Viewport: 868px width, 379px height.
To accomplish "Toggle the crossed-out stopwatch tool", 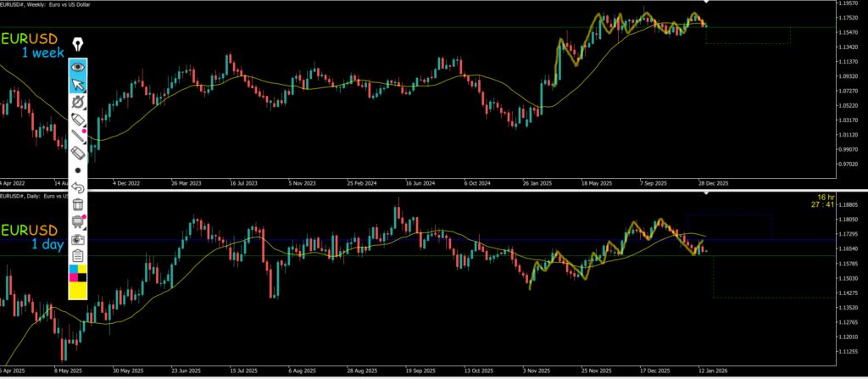I will coord(78,102).
